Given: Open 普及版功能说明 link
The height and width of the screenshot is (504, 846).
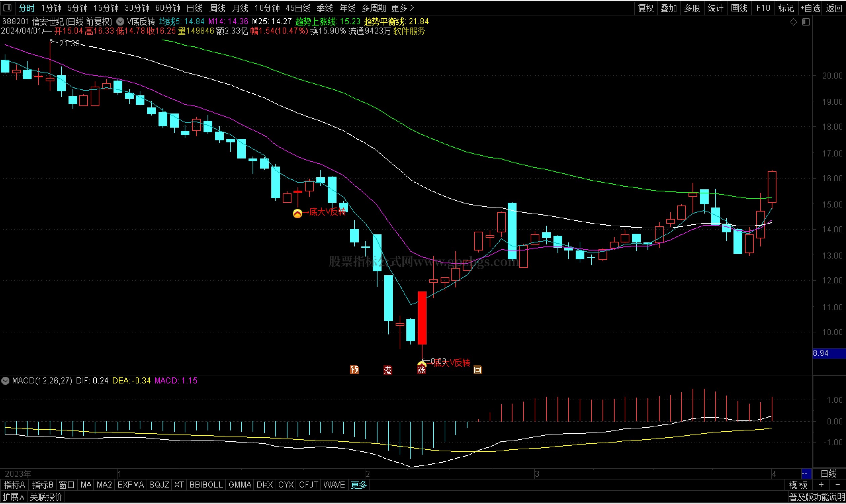Looking at the screenshot, I should pos(816,498).
